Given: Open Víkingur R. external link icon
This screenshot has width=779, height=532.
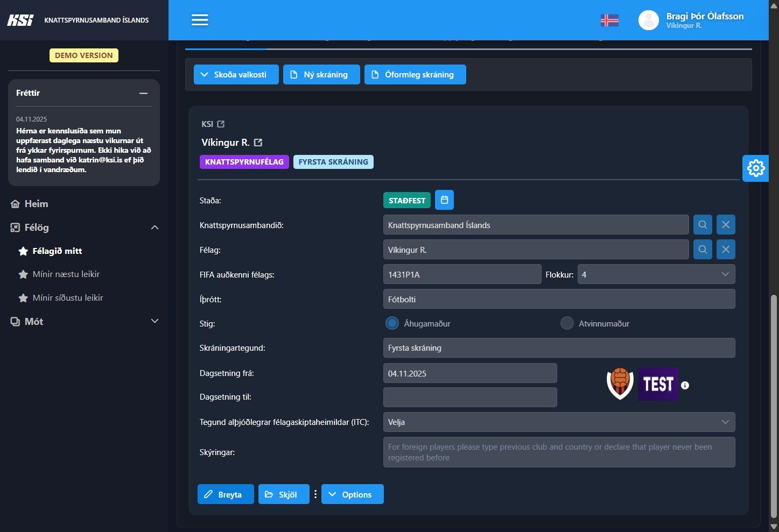Looking at the screenshot, I should tap(258, 143).
